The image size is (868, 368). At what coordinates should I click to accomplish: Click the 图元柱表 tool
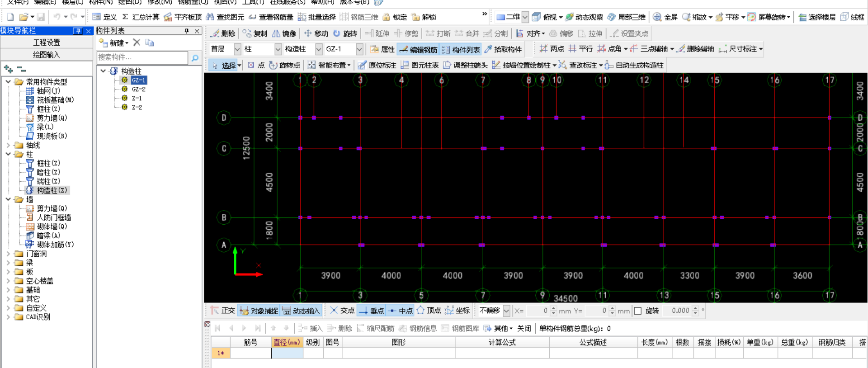(420, 65)
